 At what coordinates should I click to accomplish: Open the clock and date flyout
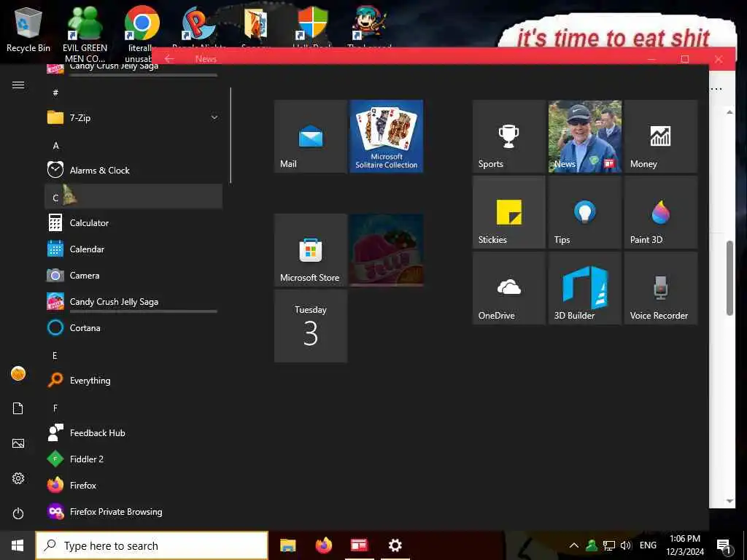click(x=684, y=545)
